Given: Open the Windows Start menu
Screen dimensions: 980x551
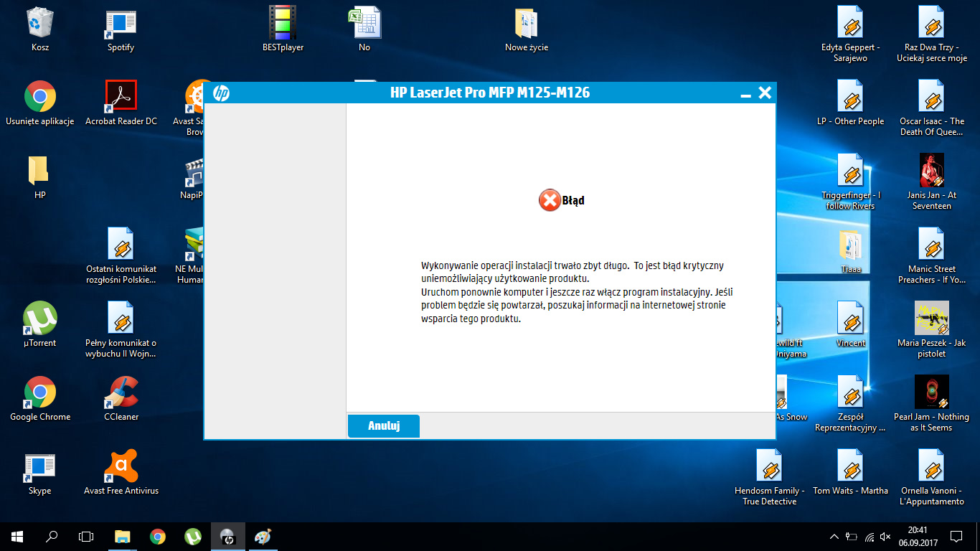Looking at the screenshot, I should coord(17,536).
